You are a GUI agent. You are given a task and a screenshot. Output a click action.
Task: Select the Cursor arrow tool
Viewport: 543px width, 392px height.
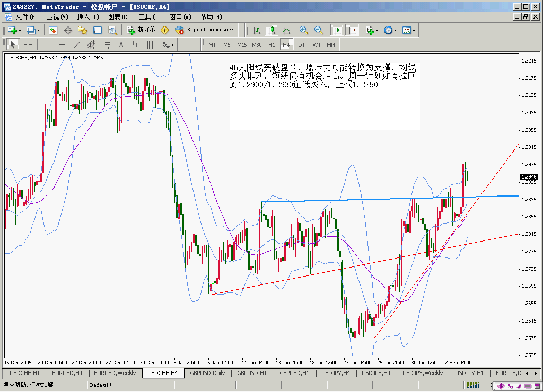(13, 44)
